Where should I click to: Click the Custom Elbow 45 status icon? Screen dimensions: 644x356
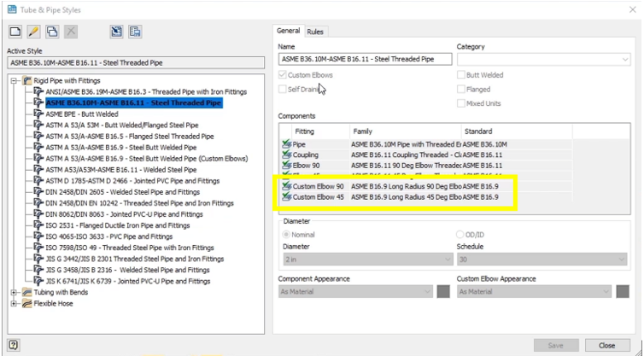[287, 197]
